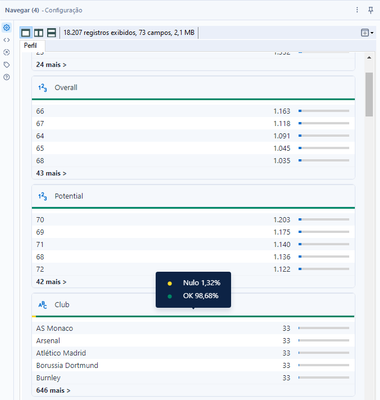The width and height of the screenshot is (380, 400).
Task: Click the frequency bar for count 1.163
Action: click(x=324, y=111)
